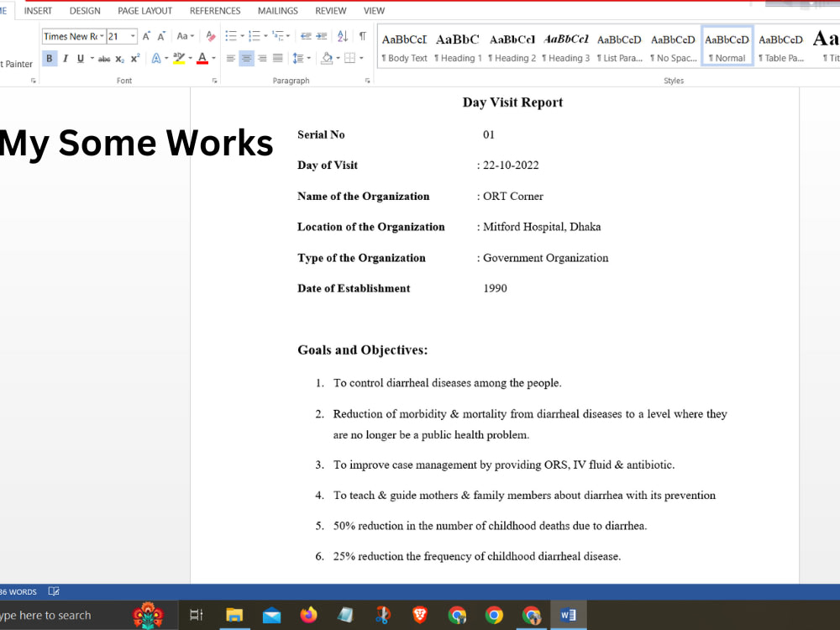This screenshot has width=840, height=630.
Task: Toggle Bold formatting
Action: [50, 58]
